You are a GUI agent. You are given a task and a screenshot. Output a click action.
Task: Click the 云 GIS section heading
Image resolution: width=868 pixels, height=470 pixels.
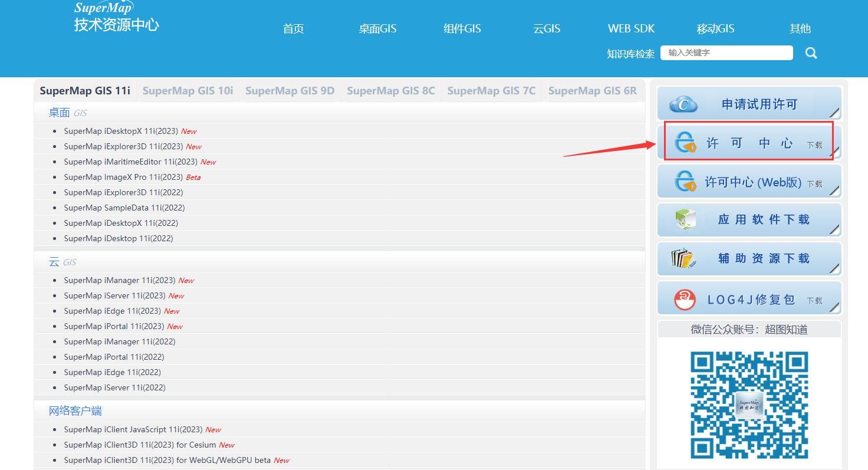(x=63, y=262)
